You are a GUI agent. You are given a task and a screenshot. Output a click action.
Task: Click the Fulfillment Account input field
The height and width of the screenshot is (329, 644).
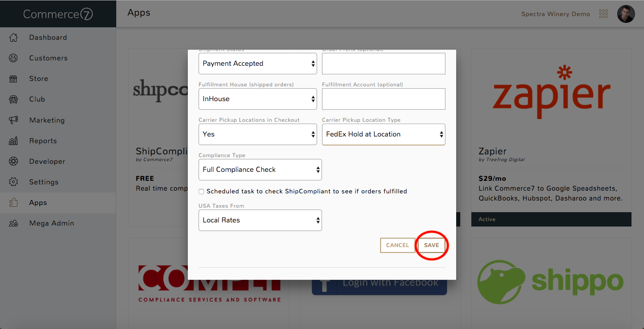(x=383, y=99)
